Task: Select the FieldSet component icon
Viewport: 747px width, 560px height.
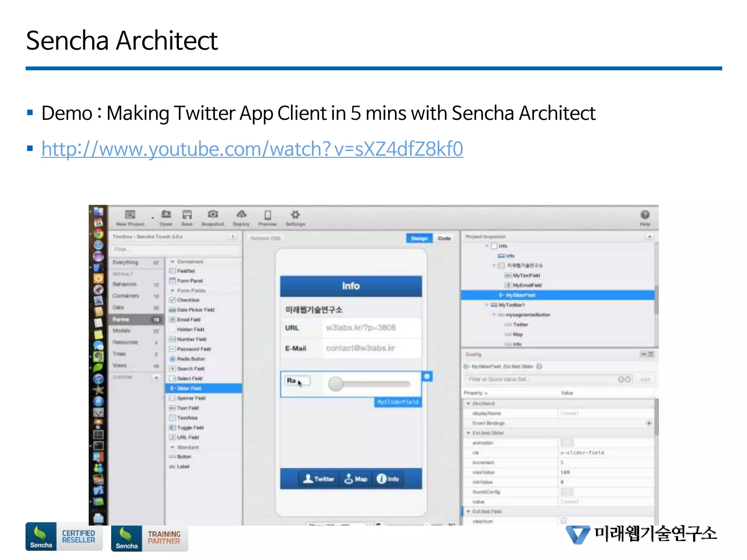Action: click(173, 271)
